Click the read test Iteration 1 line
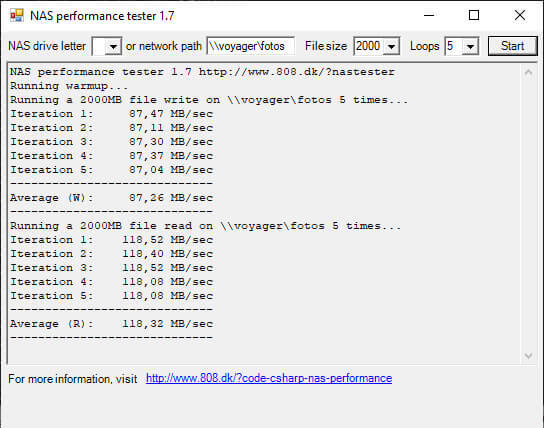544x428 pixels. point(111,240)
